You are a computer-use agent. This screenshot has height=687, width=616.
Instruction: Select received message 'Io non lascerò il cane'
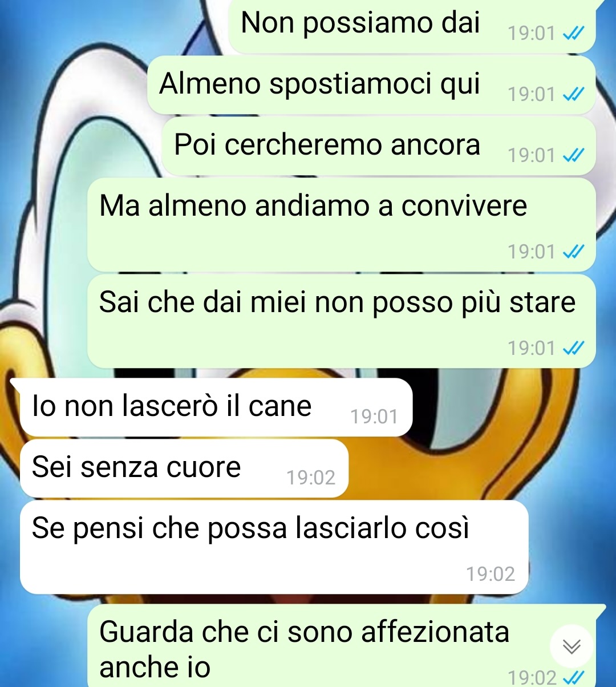(x=216, y=407)
